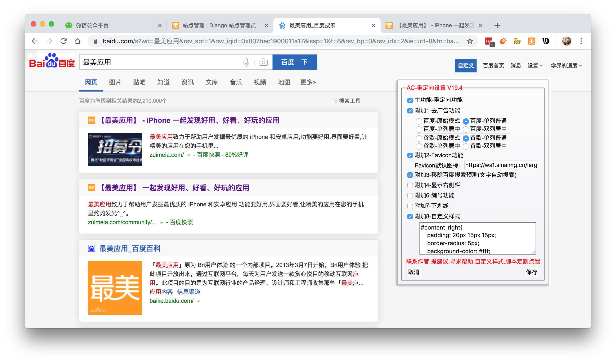
Task: Switch to the 资讯 tab
Action: [x=187, y=82]
